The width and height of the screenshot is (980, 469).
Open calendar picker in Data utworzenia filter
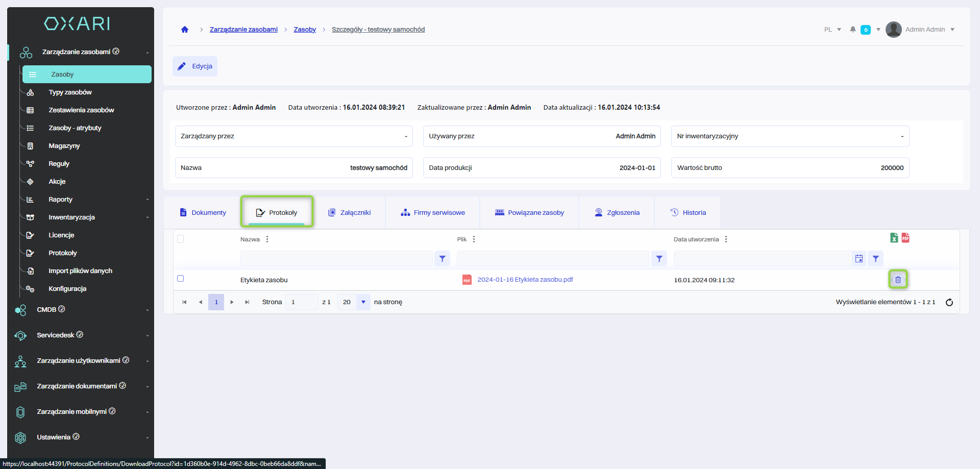coord(859,259)
